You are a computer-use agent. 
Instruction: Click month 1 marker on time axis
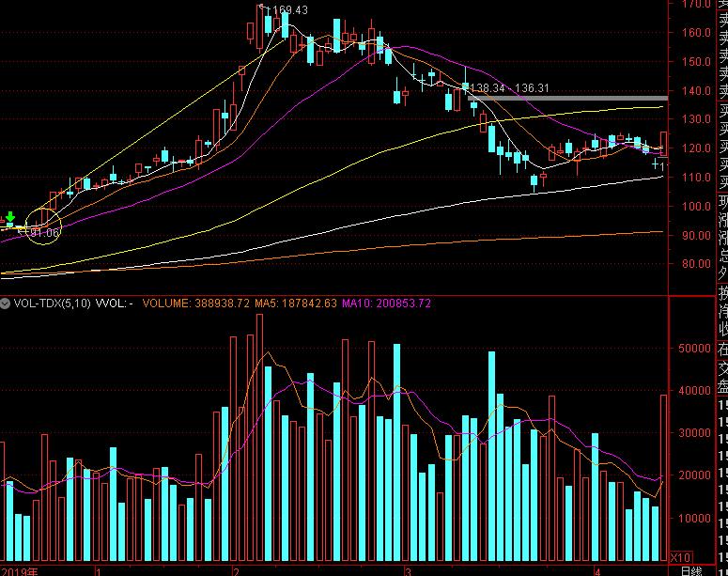coord(99,571)
